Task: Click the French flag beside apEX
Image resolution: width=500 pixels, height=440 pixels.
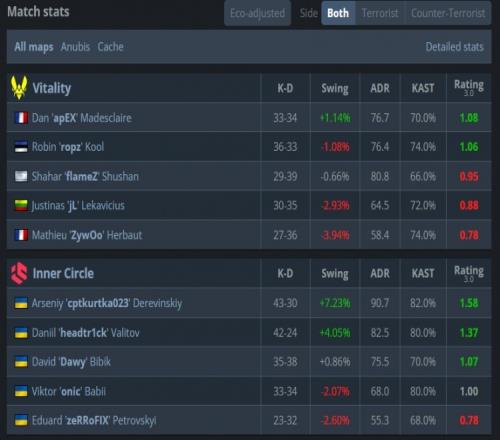Action: (x=21, y=118)
